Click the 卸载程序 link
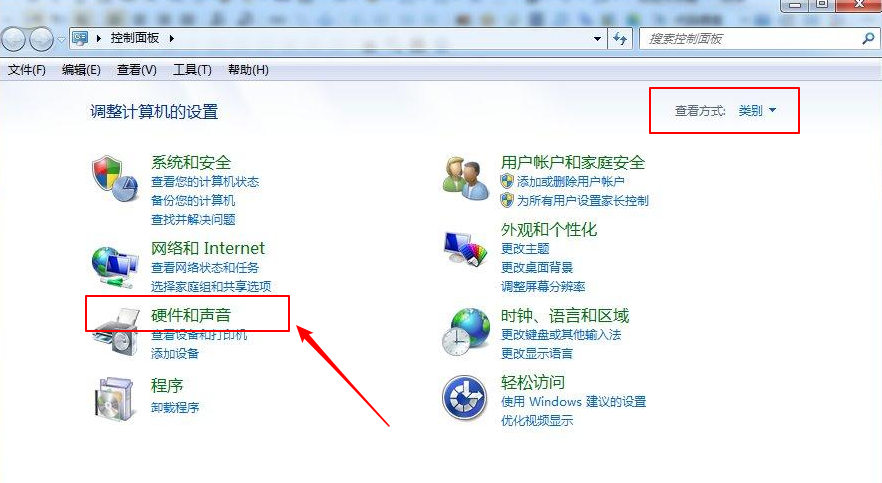Image resolution: width=882 pixels, height=483 pixels. coord(175,408)
